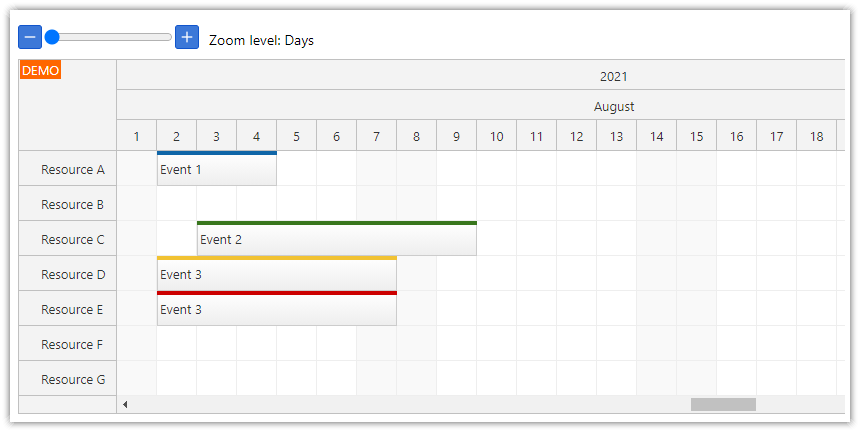Click the zoom level slider handle
The width and height of the screenshot is (860, 432).
click(53, 38)
